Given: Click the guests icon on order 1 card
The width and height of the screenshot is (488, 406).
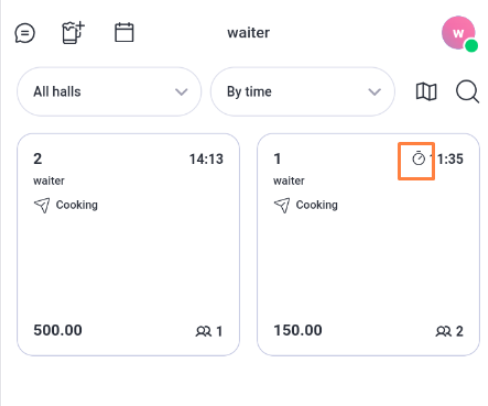Looking at the screenshot, I should click(x=443, y=331).
